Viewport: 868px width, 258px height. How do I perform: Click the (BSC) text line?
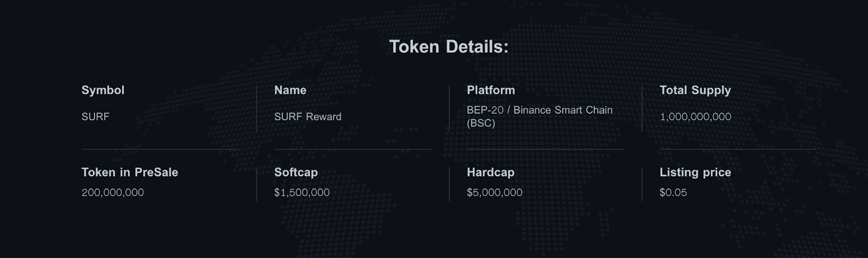[x=481, y=123]
